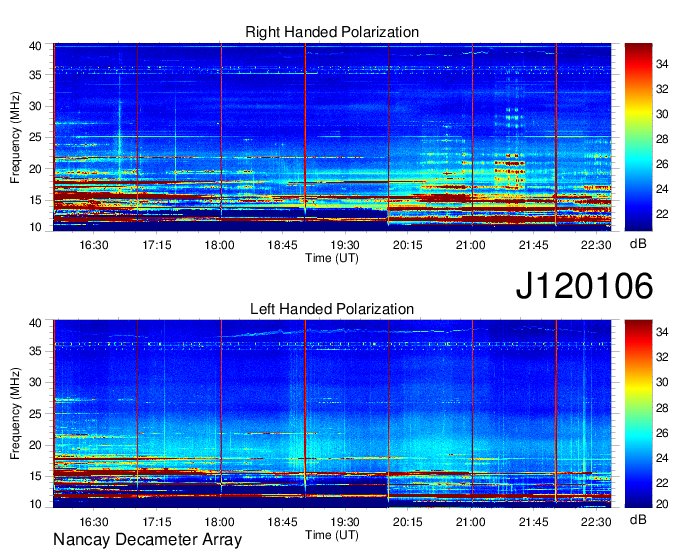Click the 40 MHz tick on the bottom plot
Image resolution: width=680 pixels, height=552 pixels.
36,323
